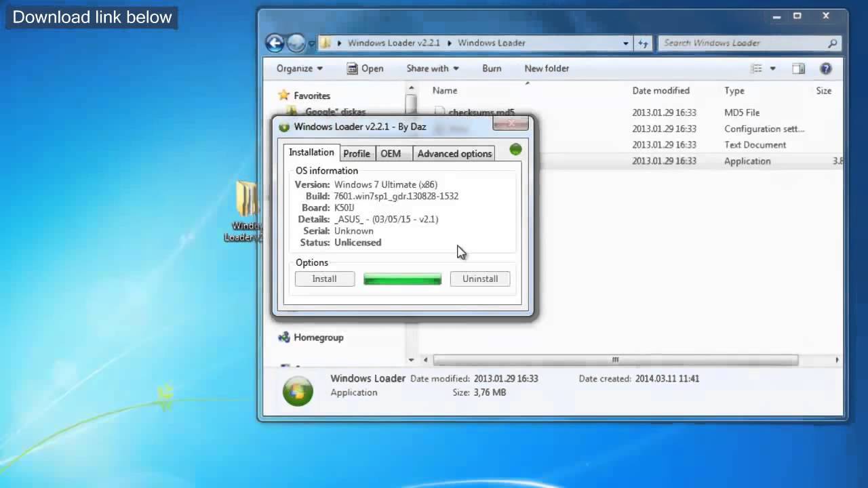
Task: Maximize the Explorer window
Action: [x=797, y=16]
